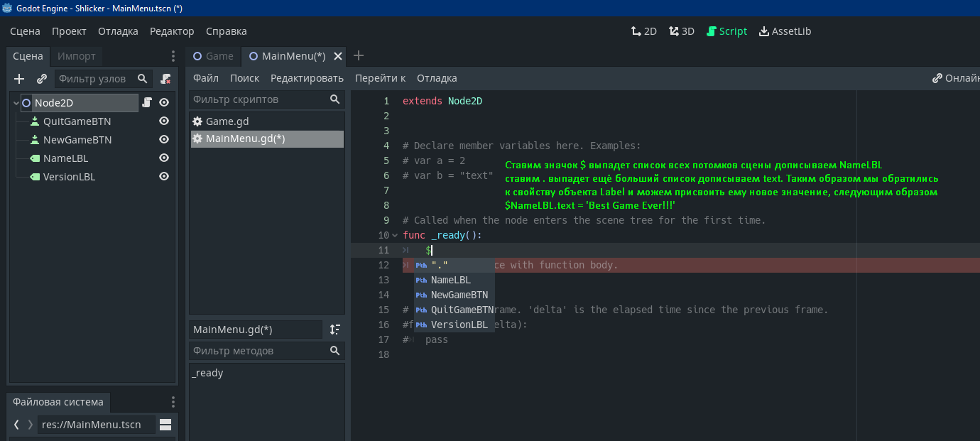
Task: Switch to the Импорт dock tab
Action: coord(77,56)
